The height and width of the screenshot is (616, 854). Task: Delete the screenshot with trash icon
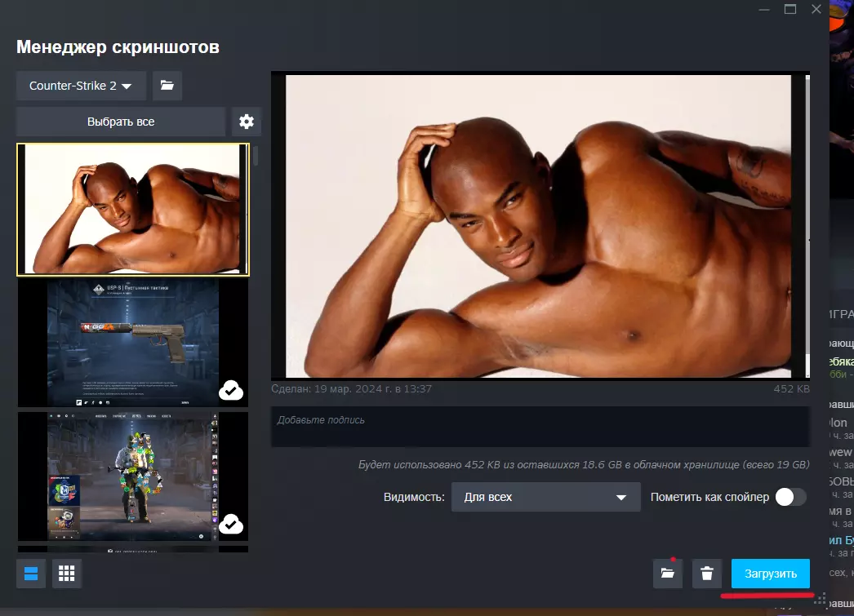706,574
